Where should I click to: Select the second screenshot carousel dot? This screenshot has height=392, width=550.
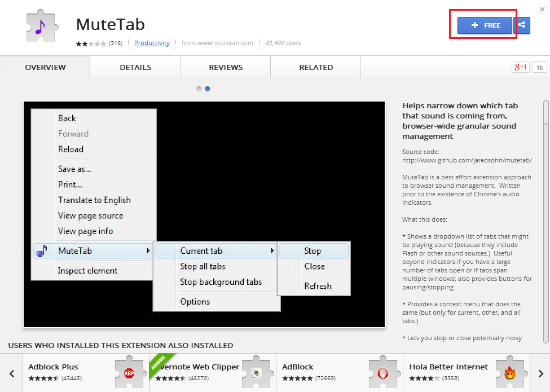click(x=207, y=89)
